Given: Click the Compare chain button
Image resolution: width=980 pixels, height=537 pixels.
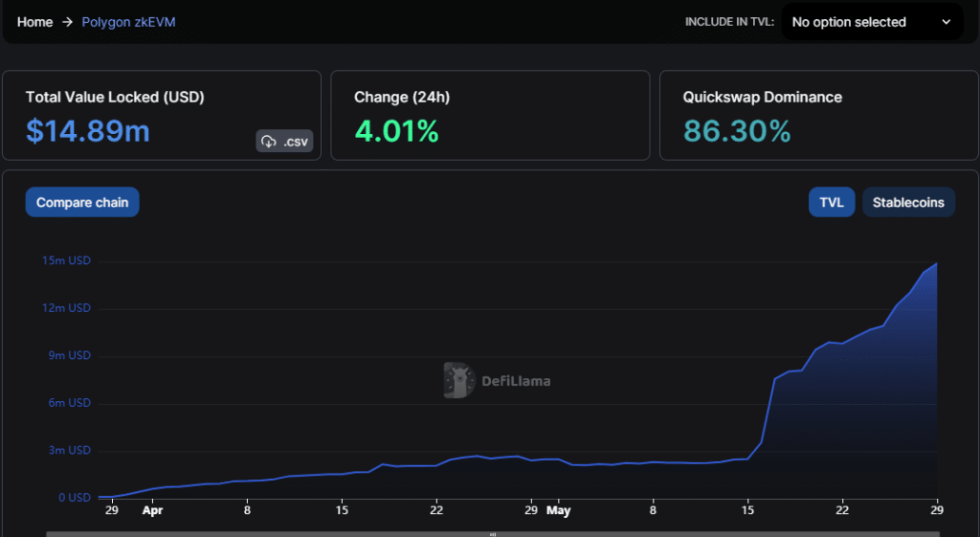Looking at the screenshot, I should coord(82,202).
